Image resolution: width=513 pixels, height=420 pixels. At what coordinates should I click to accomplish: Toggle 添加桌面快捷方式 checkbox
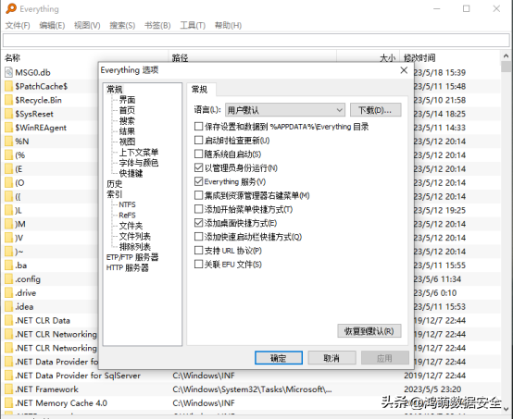(198, 223)
